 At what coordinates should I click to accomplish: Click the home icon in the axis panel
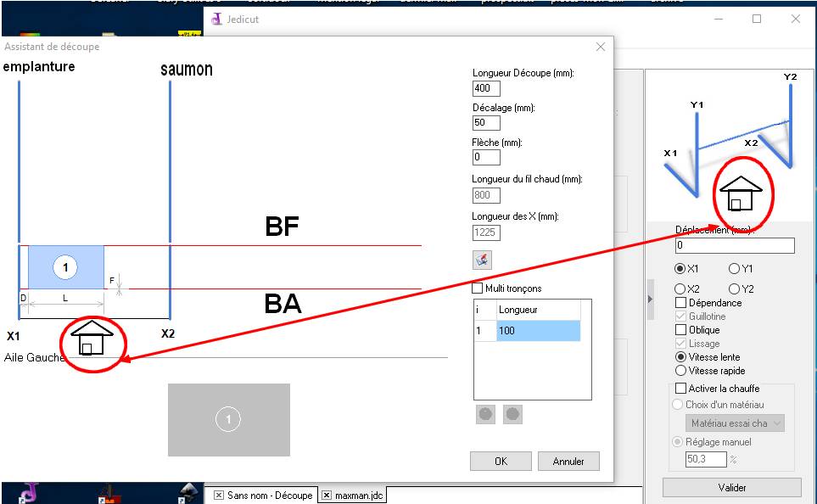pos(741,194)
